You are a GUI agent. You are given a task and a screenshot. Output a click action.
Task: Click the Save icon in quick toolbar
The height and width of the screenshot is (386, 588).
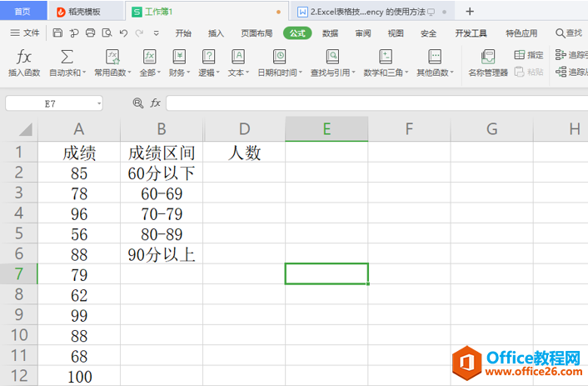(57, 33)
